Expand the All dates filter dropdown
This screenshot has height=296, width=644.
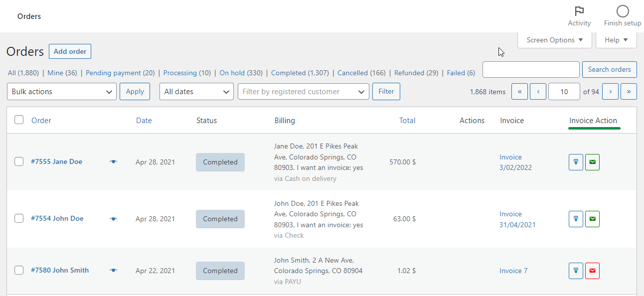pos(196,92)
